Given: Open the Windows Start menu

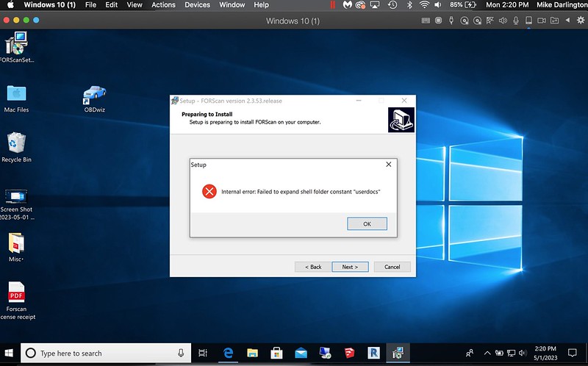Looking at the screenshot, I should [x=9, y=353].
